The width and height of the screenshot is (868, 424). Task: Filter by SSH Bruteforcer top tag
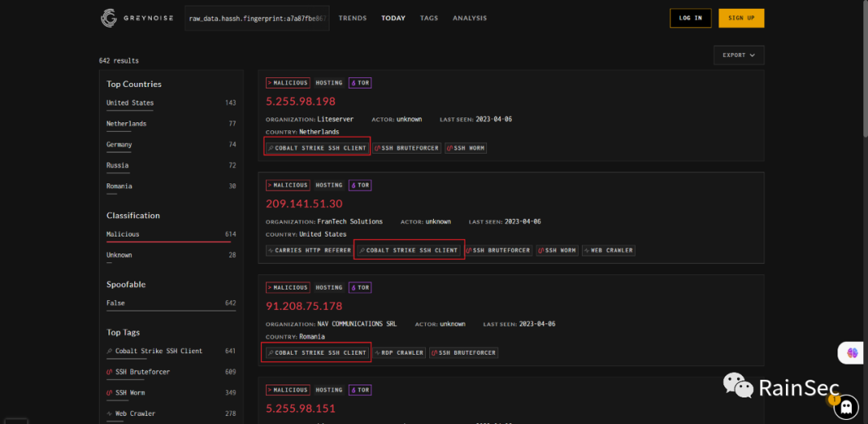pos(171,372)
